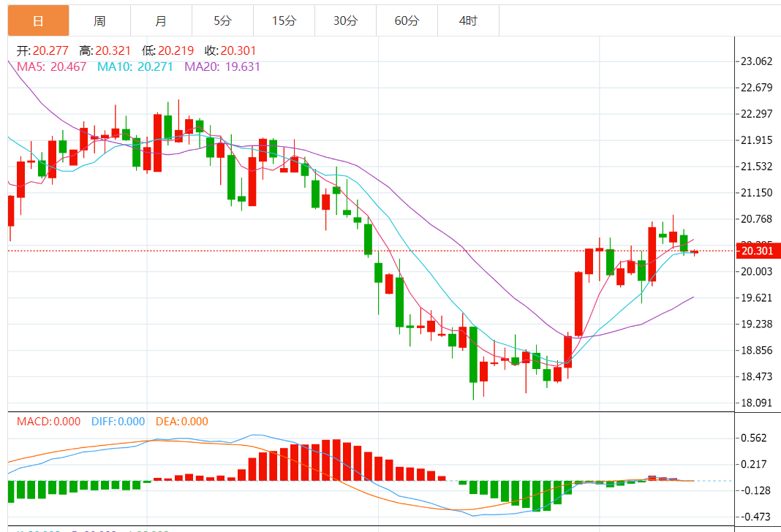Click the 23.062 price axis label
Viewport: 781px width, 532px height.
[x=757, y=61]
